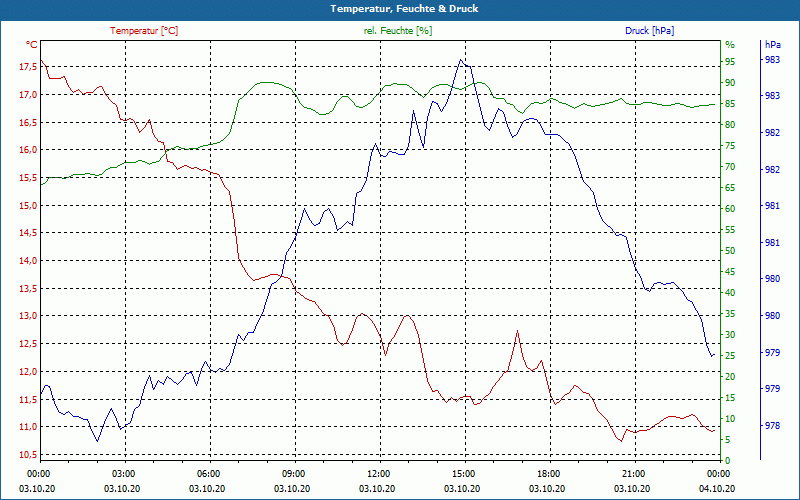Click the 03:00 time axis label
Viewport: 800px width, 500px height.
(124, 473)
